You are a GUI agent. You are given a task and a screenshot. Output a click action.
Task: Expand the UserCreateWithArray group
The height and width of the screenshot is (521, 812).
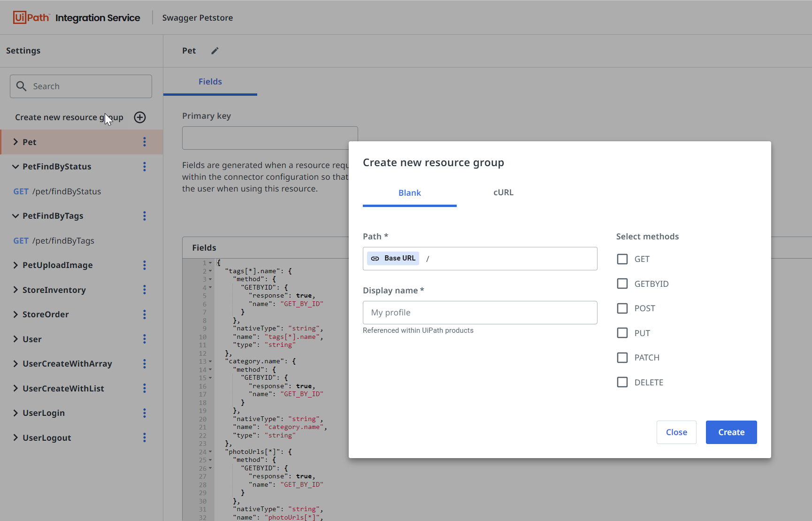[15, 364]
